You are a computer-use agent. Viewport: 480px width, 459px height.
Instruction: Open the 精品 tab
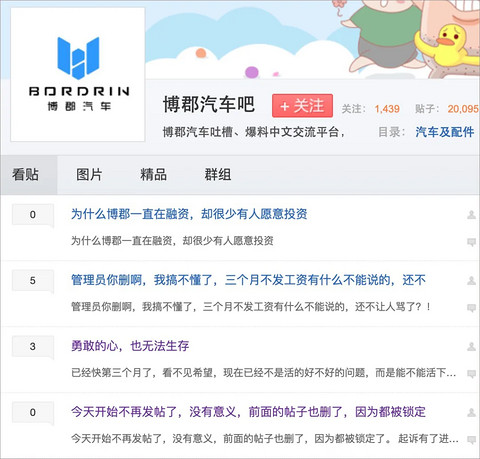coord(153,175)
